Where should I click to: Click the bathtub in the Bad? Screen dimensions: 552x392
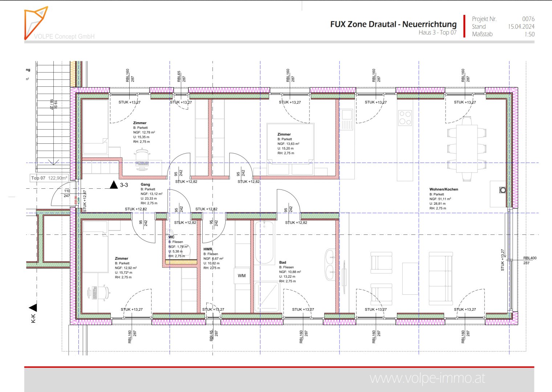pyautogui.click(x=264, y=242)
